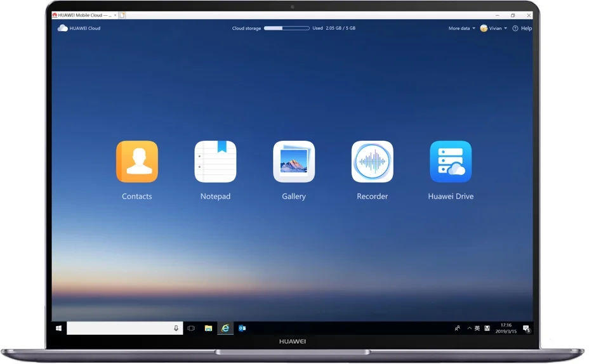Open the Windows Start menu

58,328
